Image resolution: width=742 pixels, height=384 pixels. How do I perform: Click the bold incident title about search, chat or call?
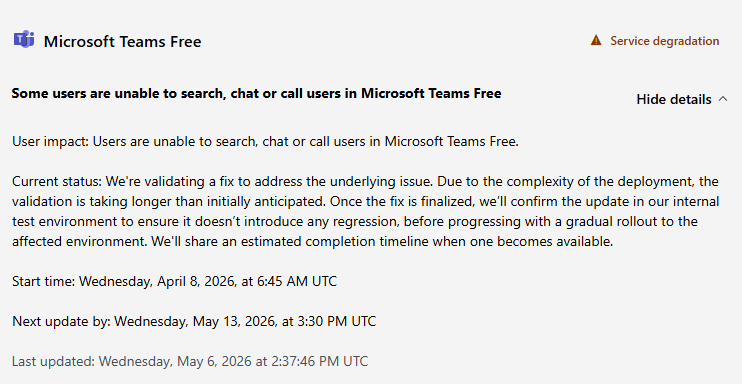pyautogui.click(x=256, y=93)
